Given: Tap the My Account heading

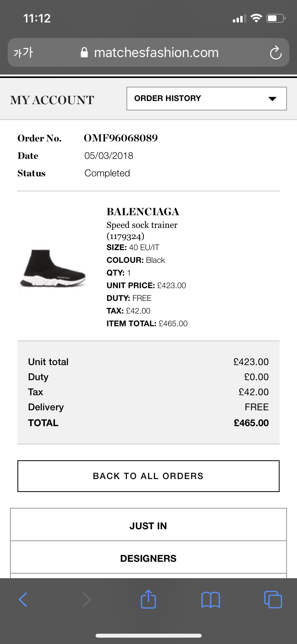Looking at the screenshot, I should [52, 100].
